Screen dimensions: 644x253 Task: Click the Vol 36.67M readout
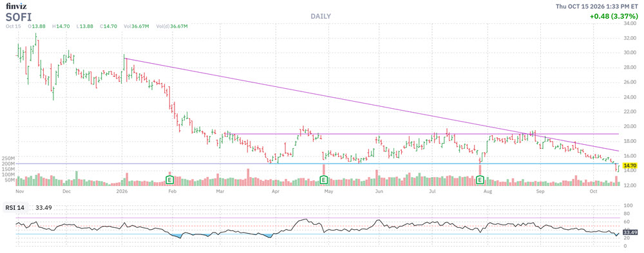coord(137,26)
